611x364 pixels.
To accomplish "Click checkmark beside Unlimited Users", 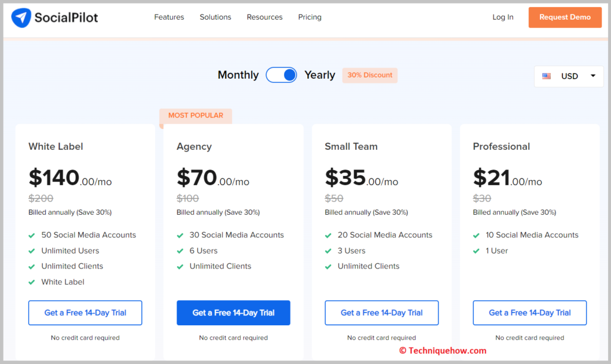I will (x=32, y=251).
